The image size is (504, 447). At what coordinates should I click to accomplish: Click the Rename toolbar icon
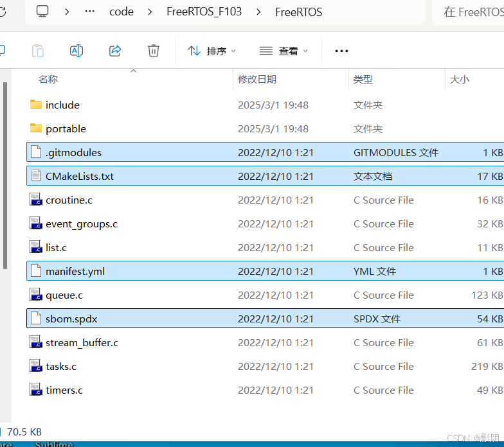pos(76,51)
